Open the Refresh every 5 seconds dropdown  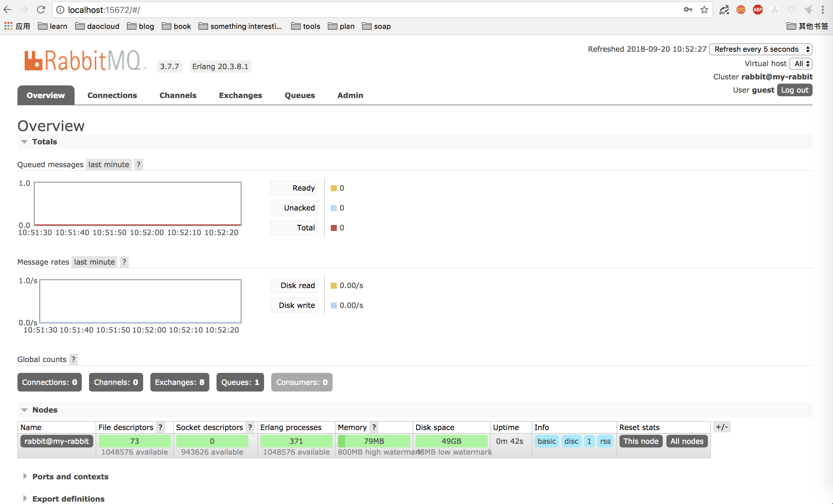[x=761, y=49]
